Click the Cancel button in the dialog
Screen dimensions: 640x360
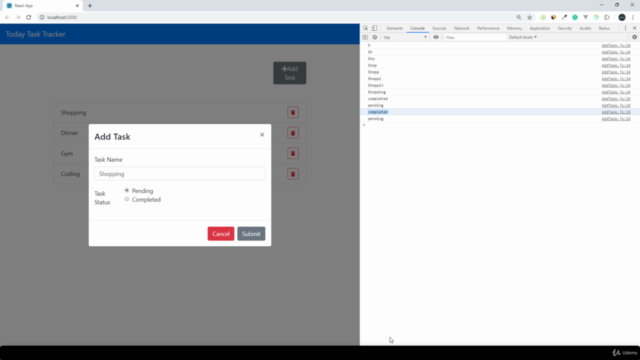221,234
